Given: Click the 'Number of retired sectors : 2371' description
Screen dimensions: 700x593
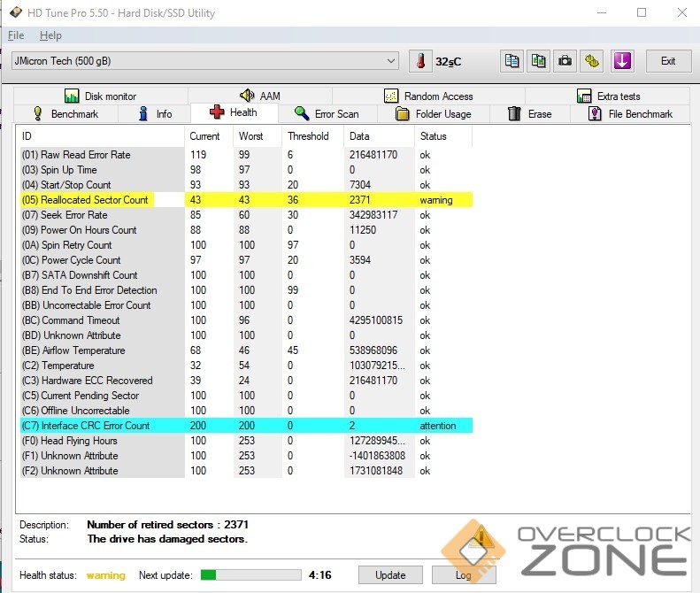Looking at the screenshot, I should tap(167, 525).
